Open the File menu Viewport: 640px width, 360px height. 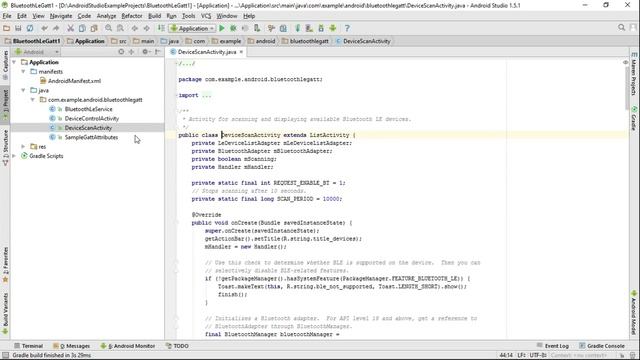point(7,16)
